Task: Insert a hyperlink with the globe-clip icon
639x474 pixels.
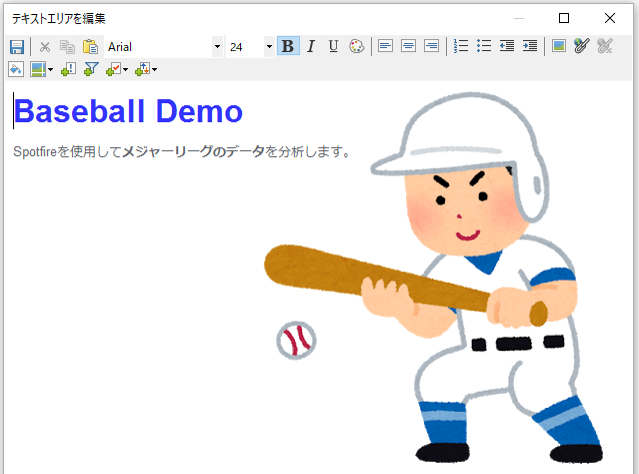Action: 582,46
